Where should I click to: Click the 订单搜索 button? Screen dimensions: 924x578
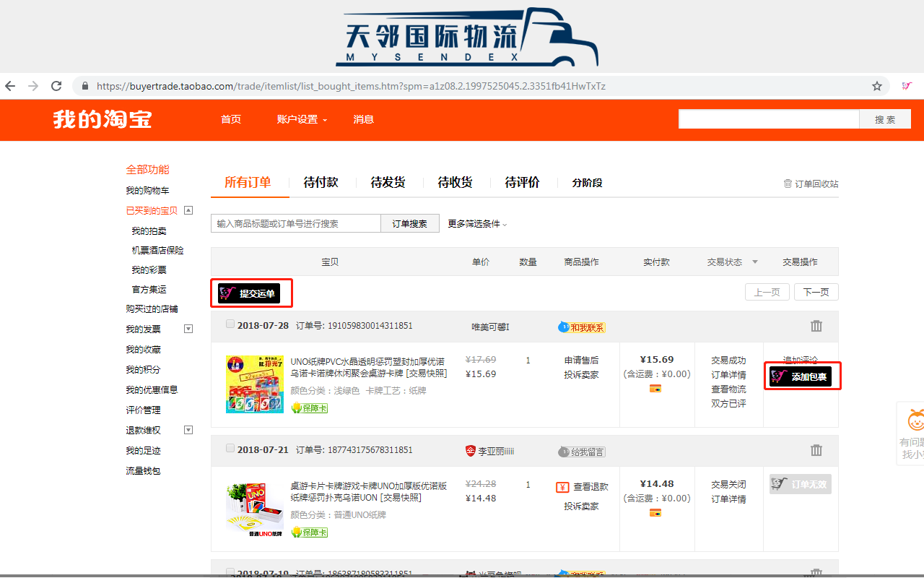point(410,224)
